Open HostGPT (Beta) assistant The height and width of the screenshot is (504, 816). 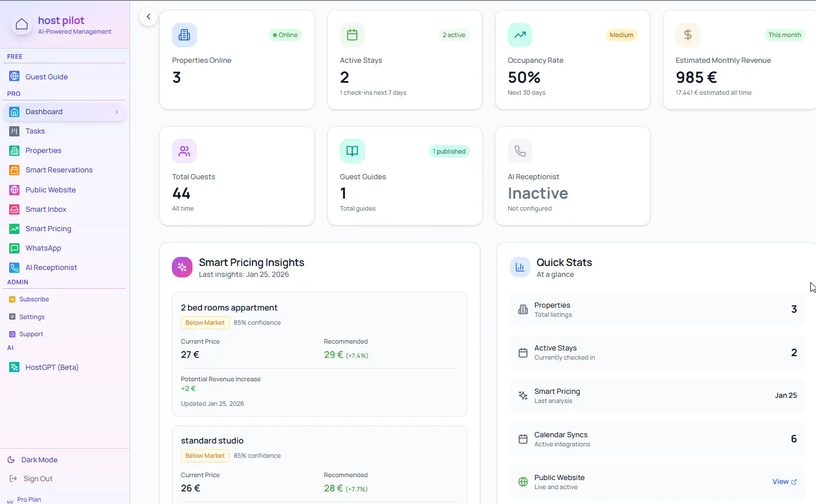[x=51, y=367]
